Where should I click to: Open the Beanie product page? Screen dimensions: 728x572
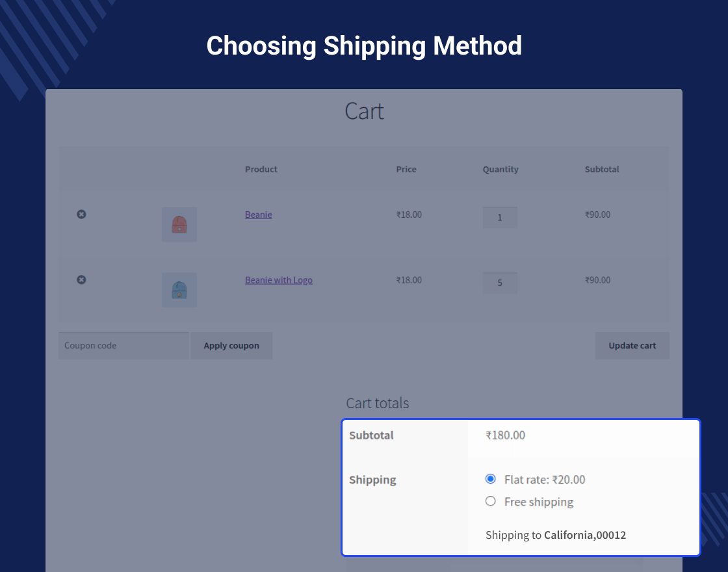coord(258,214)
